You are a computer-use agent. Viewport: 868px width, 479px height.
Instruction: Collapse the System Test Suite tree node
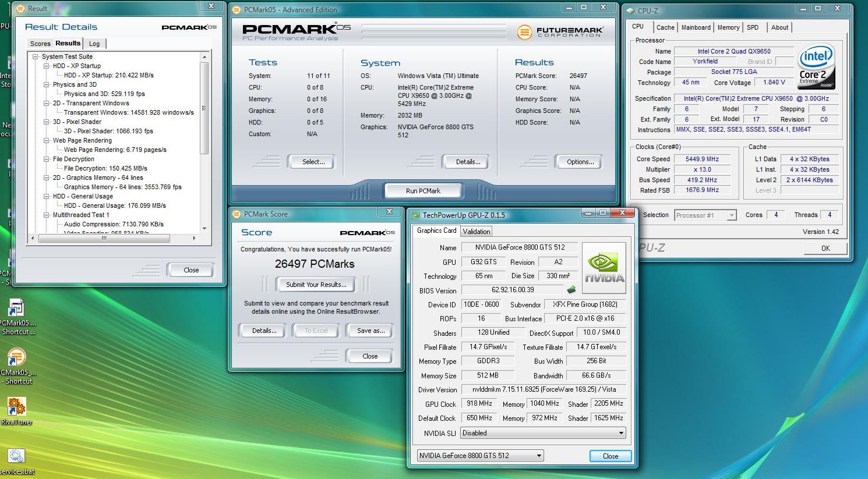click(x=36, y=56)
